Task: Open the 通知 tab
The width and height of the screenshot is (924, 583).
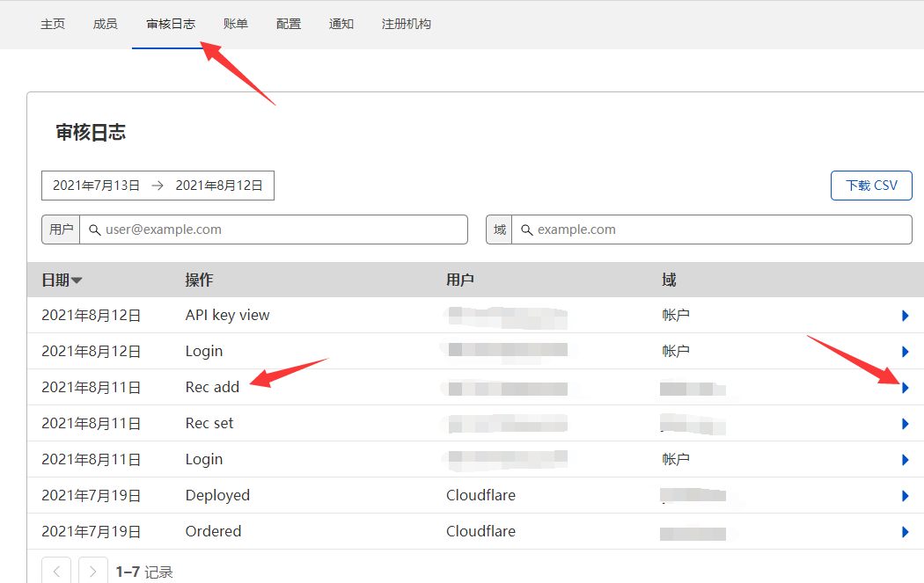Action: tap(341, 24)
